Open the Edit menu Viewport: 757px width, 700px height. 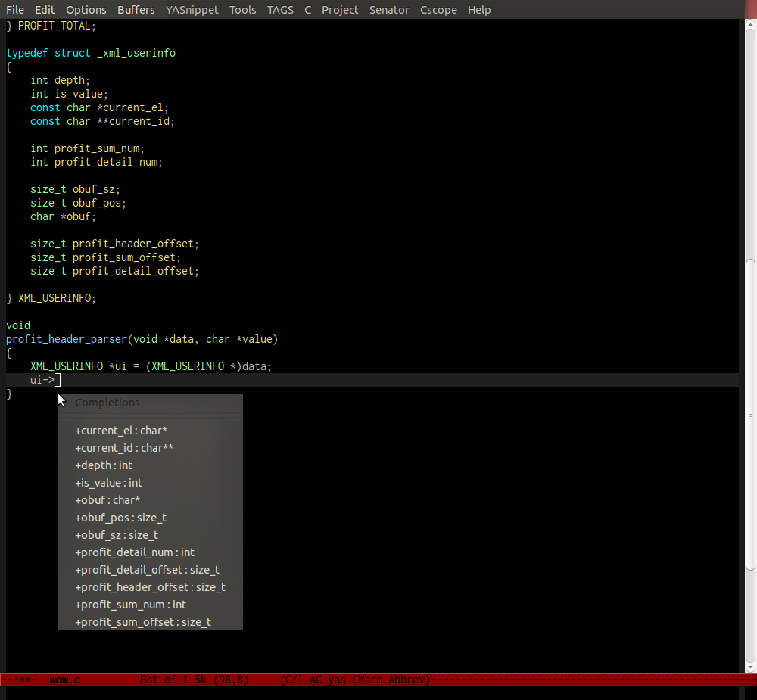click(45, 10)
